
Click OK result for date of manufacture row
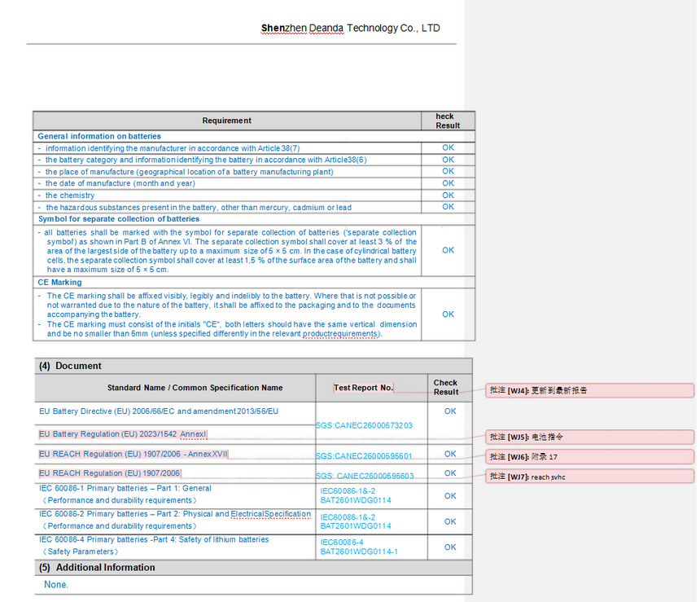pyautogui.click(x=448, y=183)
